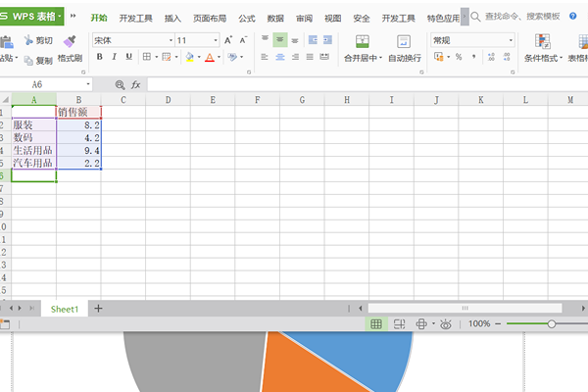Switch to page break preview icon

[x=399, y=324]
